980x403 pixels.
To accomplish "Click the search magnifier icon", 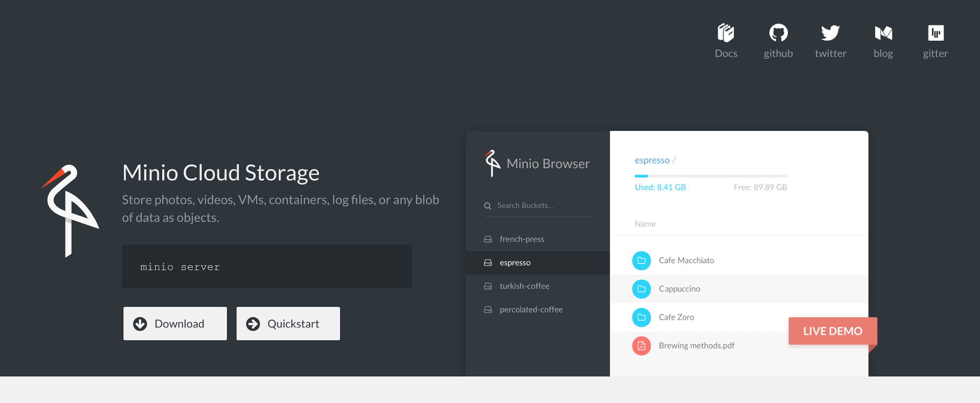I will click(x=488, y=206).
